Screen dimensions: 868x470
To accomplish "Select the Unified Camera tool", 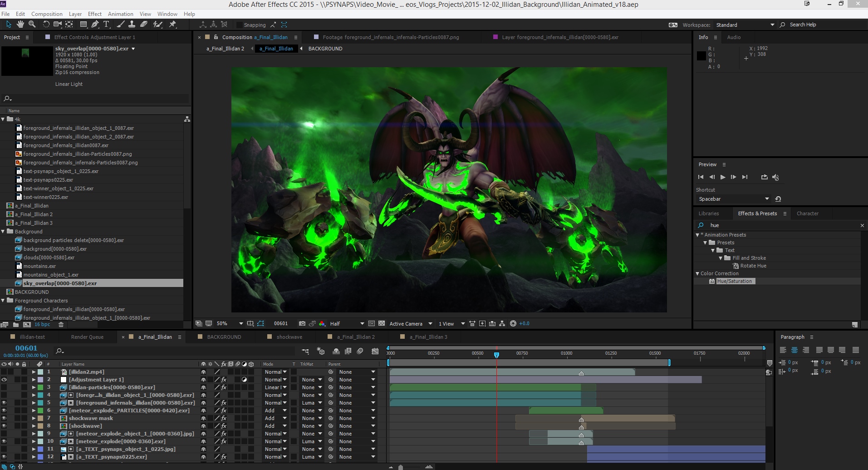I will (x=58, y=24).
